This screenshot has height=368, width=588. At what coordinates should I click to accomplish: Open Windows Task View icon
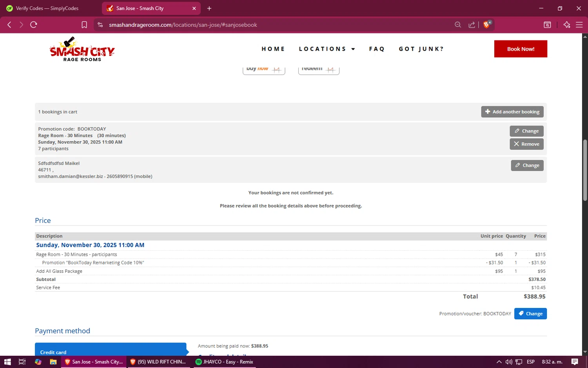point(22,362)
